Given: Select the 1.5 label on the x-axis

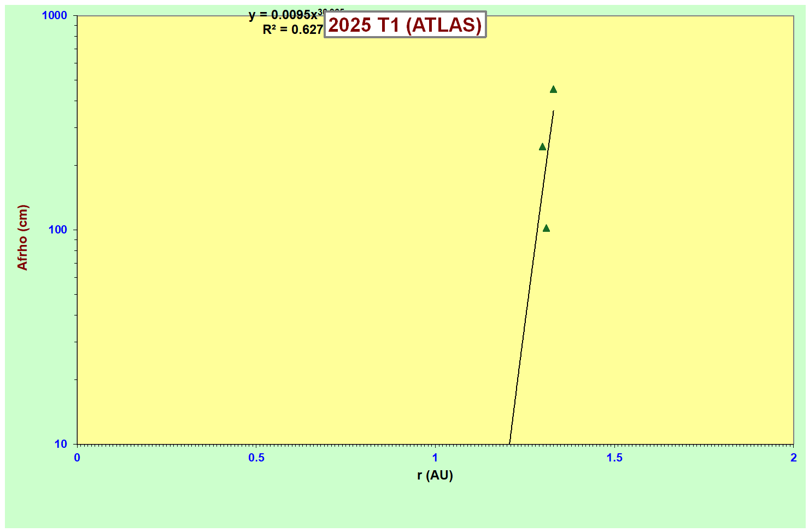Looking at the screenshot, I should tap(614, 458).
